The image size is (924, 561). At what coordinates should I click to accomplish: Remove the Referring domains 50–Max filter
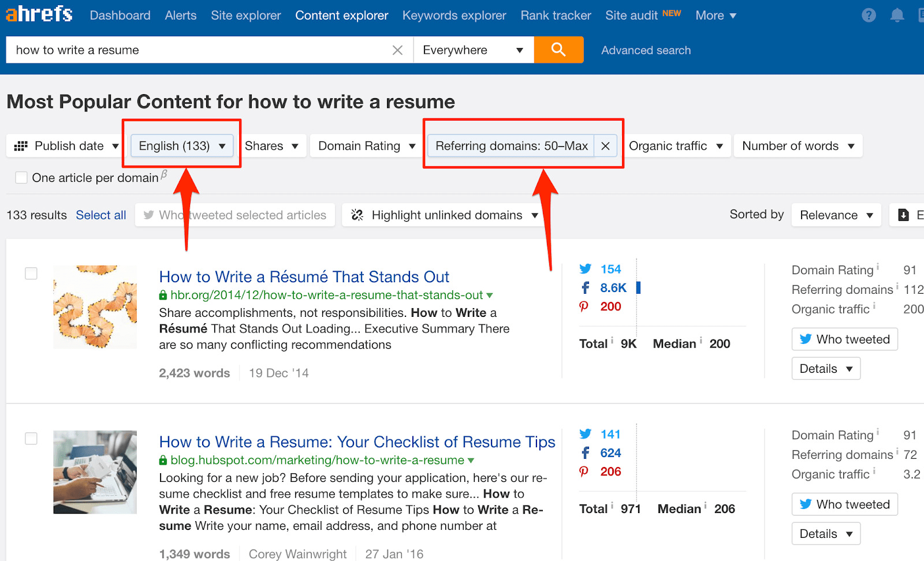point(605,146)
